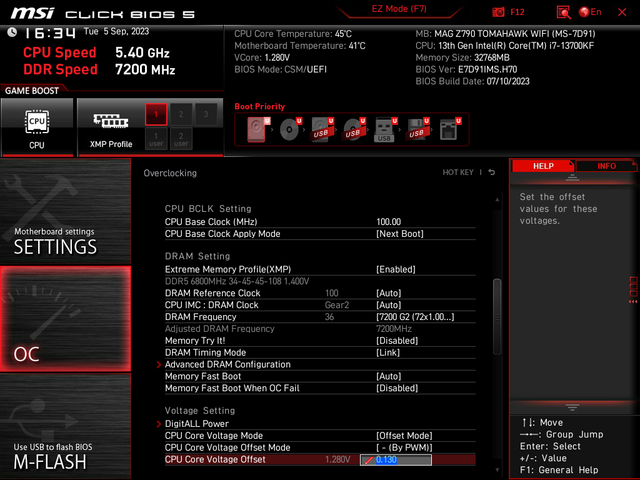Select the optical disc boot device icon
Screen dimensions: 640x480
tap(290, 129)
